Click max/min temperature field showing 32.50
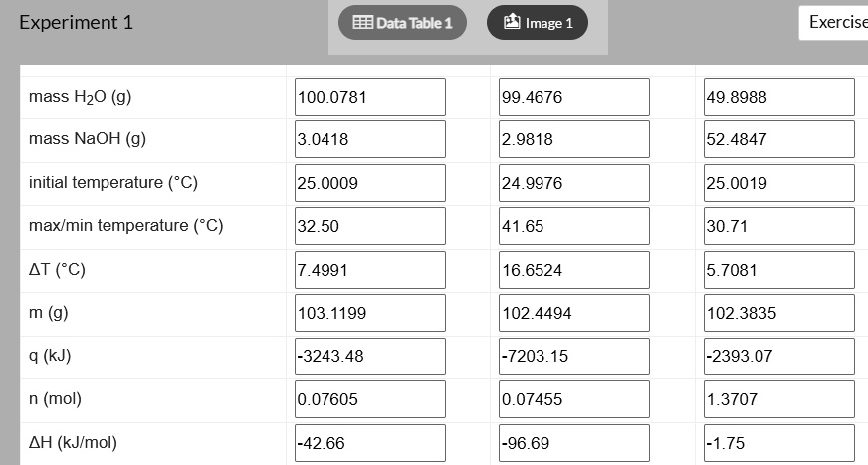The image size is (868, 465). coord(369,226)
